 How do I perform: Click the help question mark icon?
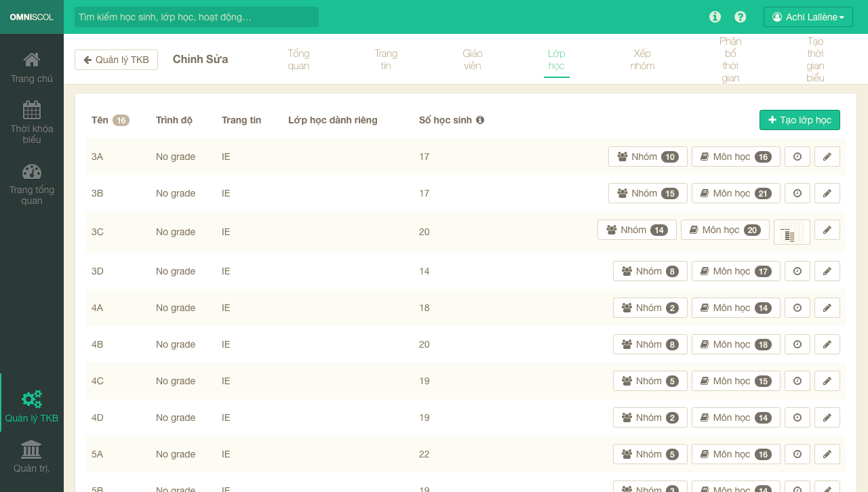[741, 17]
